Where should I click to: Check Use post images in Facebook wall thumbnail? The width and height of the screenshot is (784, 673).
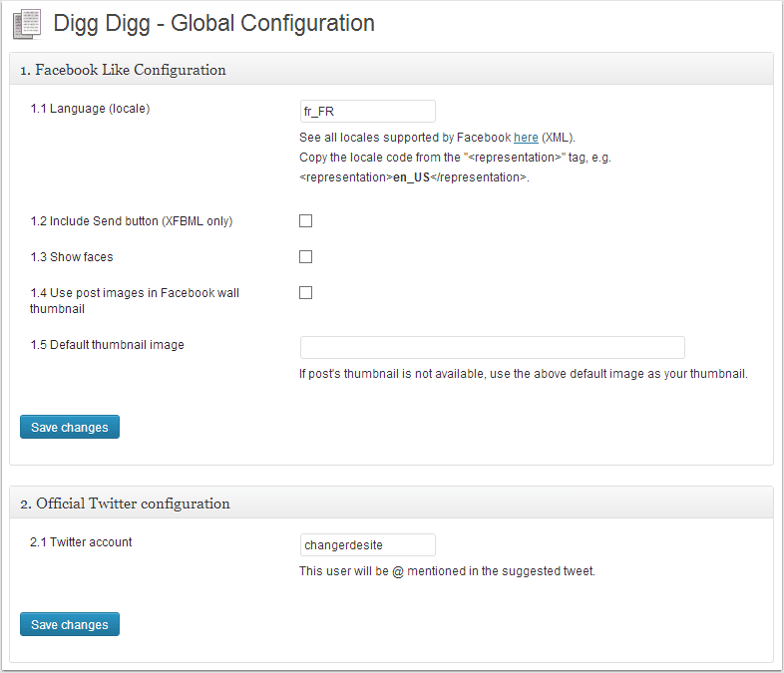click(x=305, y=293)
